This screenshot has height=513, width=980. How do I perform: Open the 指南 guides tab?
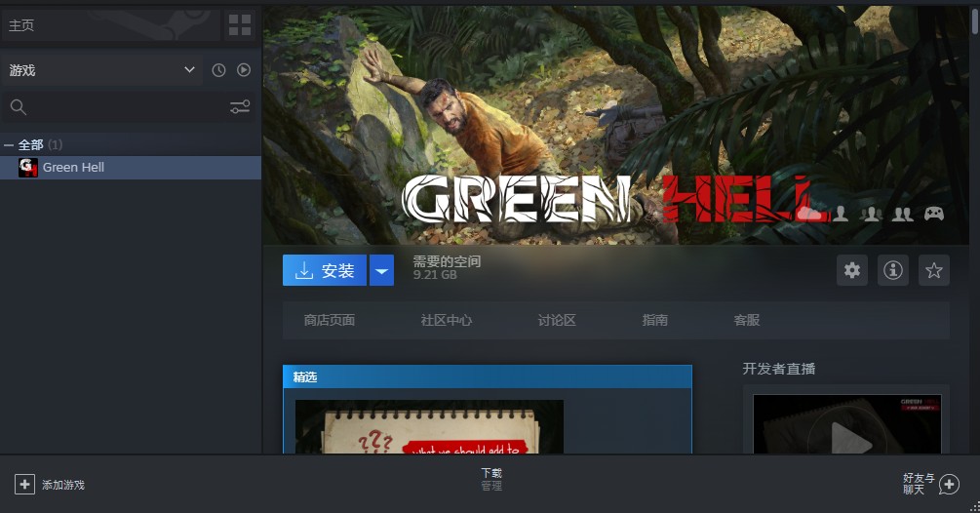pos(655,321)
